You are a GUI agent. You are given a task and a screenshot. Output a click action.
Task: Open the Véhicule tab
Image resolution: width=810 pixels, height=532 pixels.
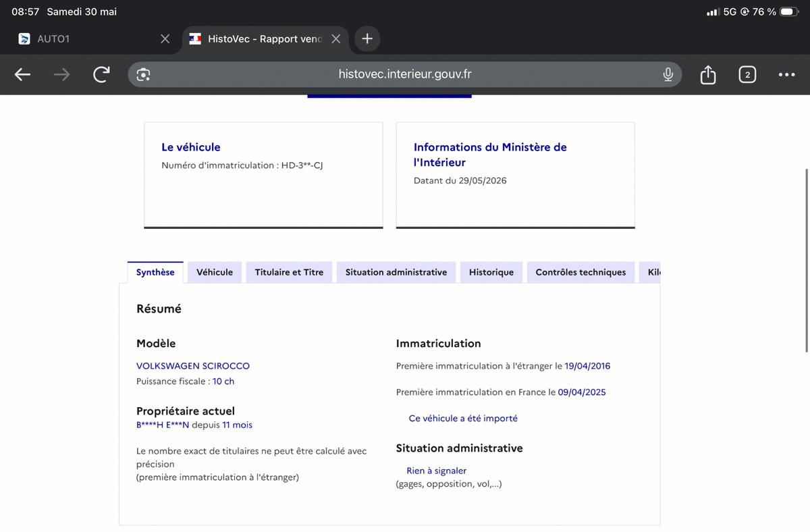coord(215,272)
